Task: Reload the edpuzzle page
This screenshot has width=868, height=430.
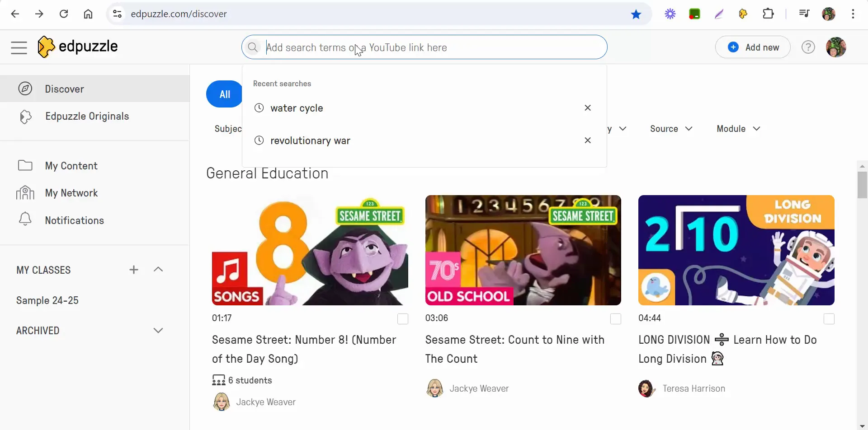Action: 64,14
